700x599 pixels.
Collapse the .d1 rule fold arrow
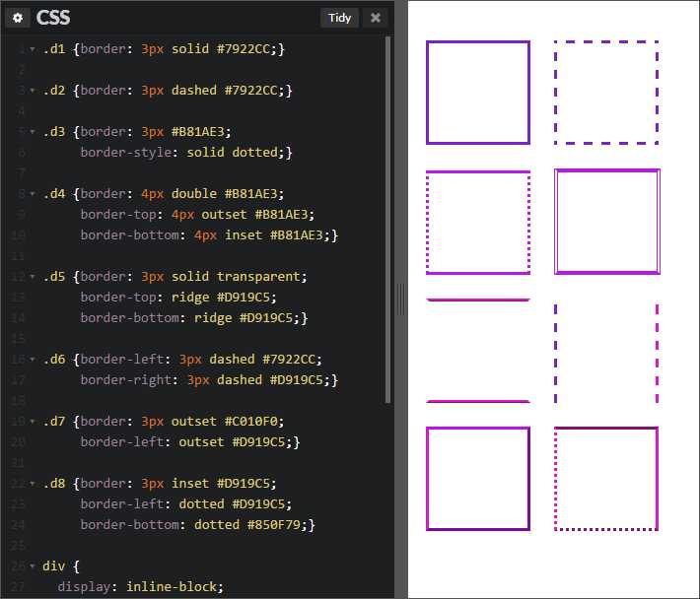33,49
